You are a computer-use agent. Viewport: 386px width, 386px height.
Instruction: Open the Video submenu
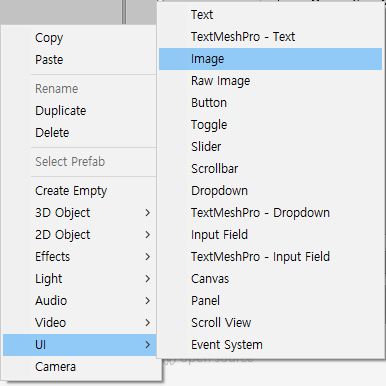coord(79,323)
